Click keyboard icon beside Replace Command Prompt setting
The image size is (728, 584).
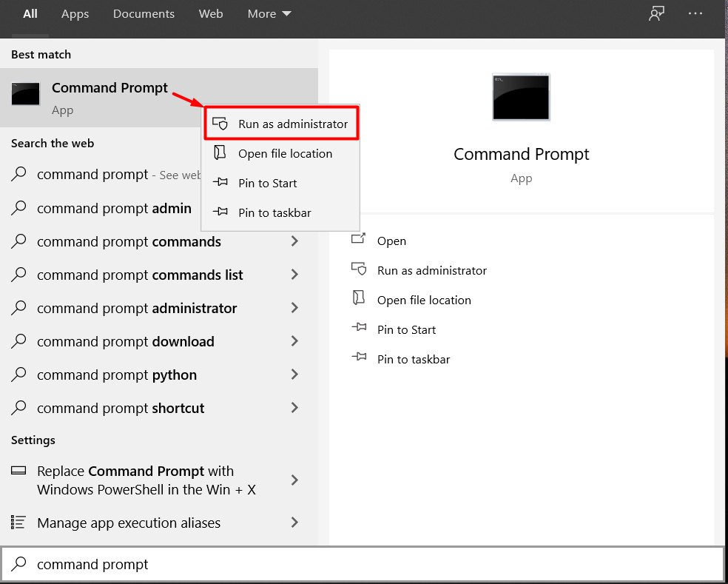pyautogui.click(x=18, y=471)
